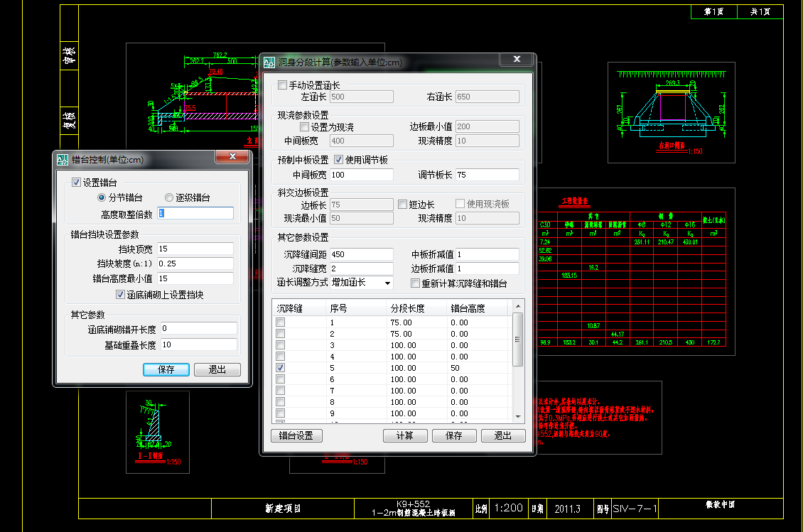Enable 重新计算沉降缝和错台 checkbox

click(x=415, y=283)
